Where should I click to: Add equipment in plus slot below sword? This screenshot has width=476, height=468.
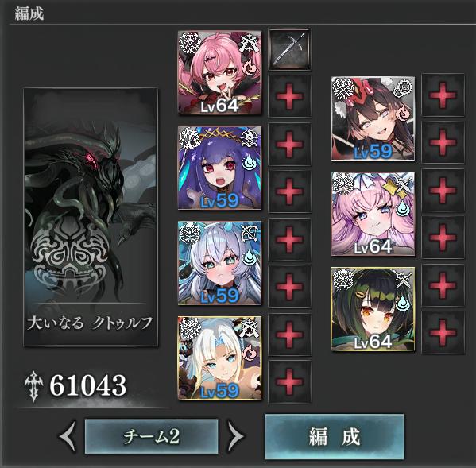(289, 96)
